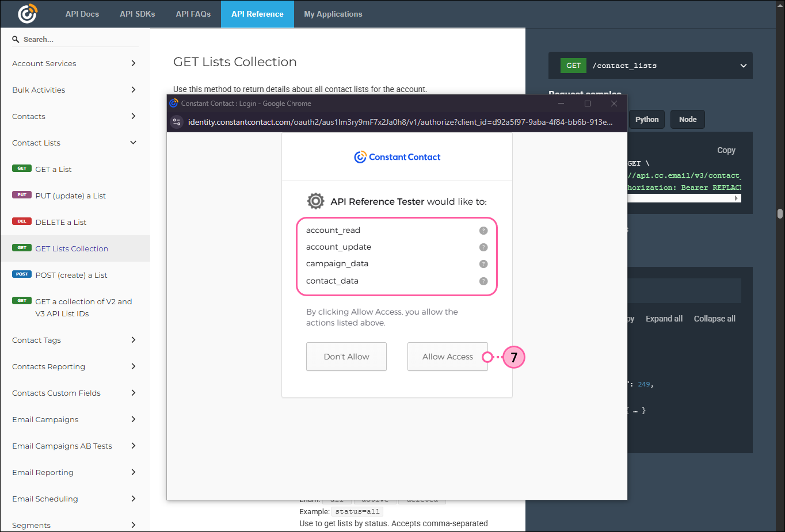Click the POST badge for create a List
The image size is (785, 532).
22,274
